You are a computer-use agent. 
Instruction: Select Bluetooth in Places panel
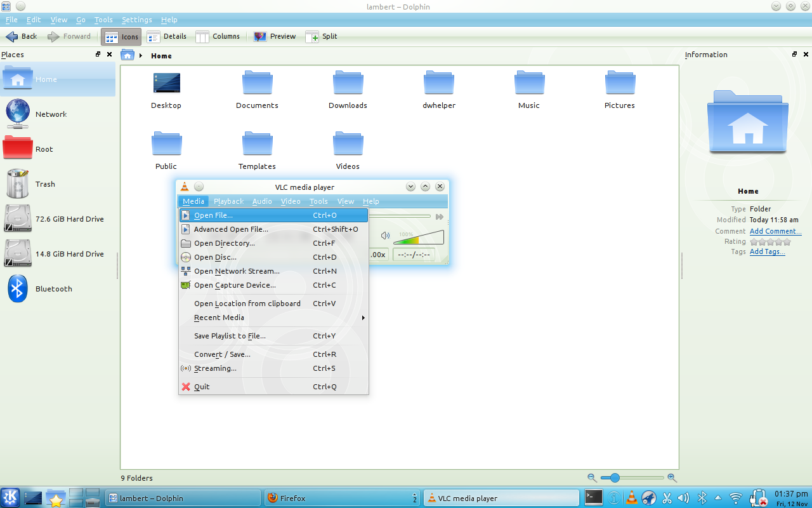point(58,289)
